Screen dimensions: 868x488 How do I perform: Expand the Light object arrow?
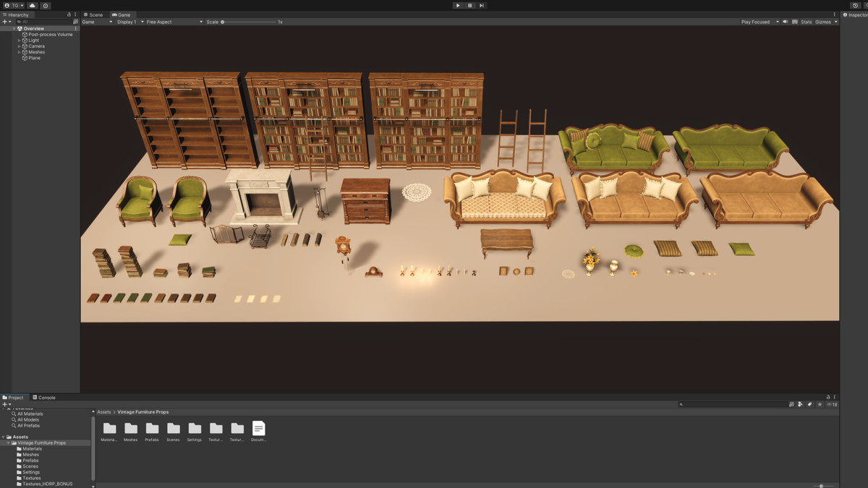20,40
